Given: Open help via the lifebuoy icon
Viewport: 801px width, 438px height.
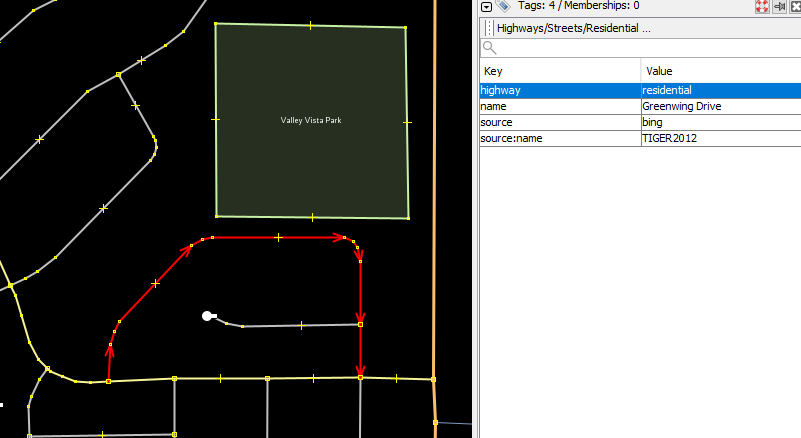Looking at the screenshot, I should tap(762, 7).
